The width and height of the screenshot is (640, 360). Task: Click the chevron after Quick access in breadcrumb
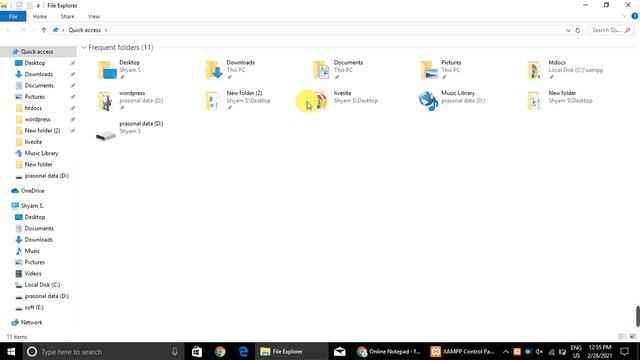coord(106,30)
